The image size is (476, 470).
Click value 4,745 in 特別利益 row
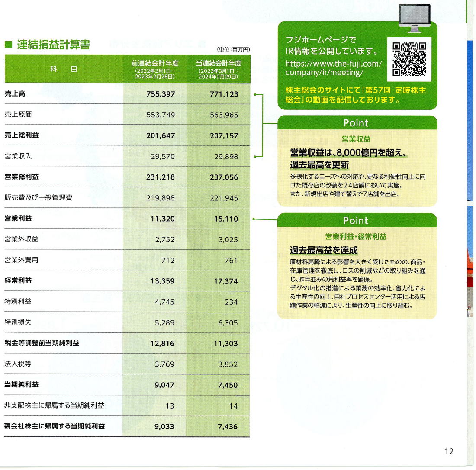tap(165, 302)
